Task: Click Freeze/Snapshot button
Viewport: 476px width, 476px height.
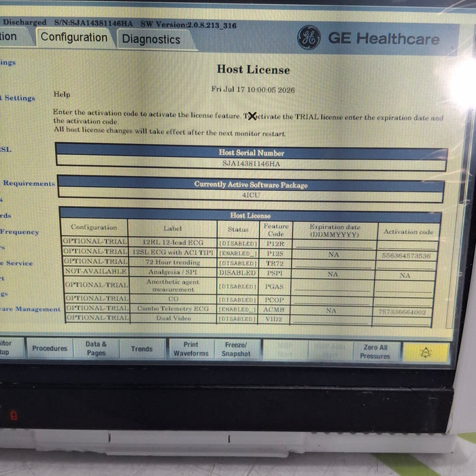Action: (236, 350)
